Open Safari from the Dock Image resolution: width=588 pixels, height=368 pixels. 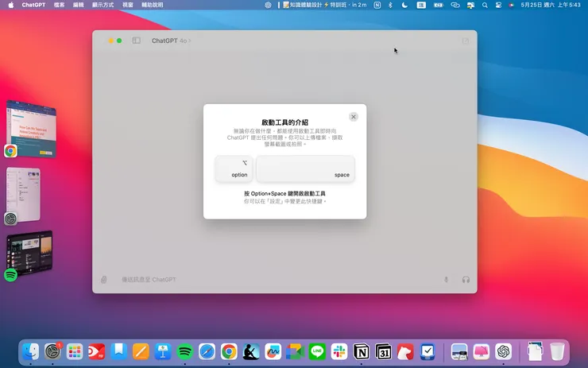click(x=207, y=351)
